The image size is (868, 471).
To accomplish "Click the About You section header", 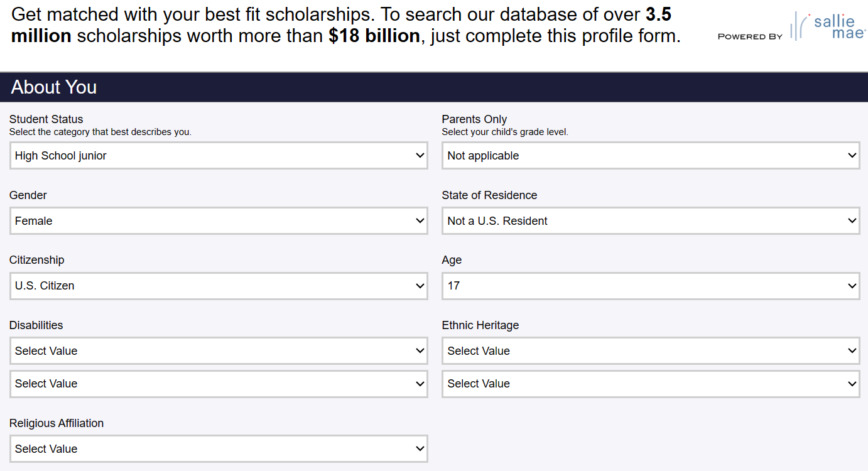I will tap(54, 87).
